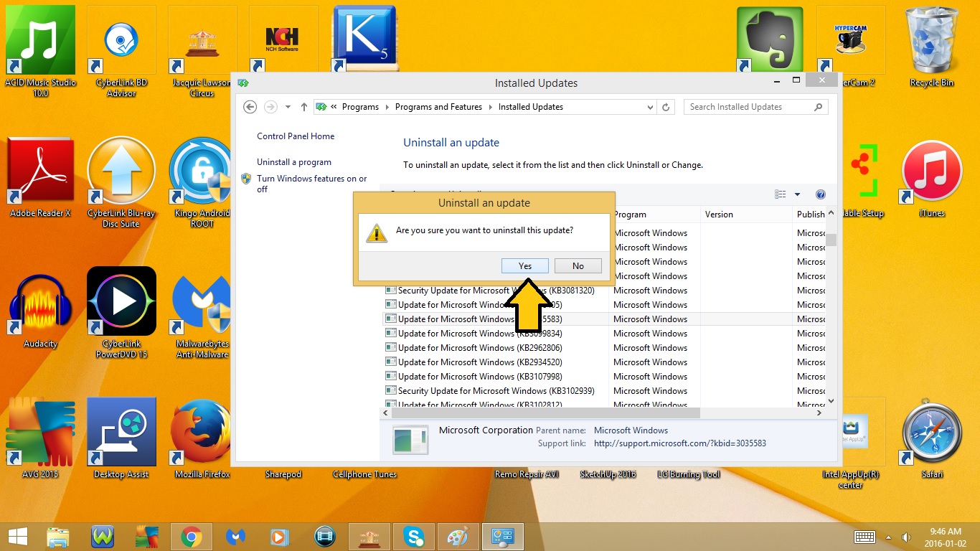980x551 pixels.
Task: Open Paint from the taskbar
Action: pyautogui.click(x=457, y=537)
